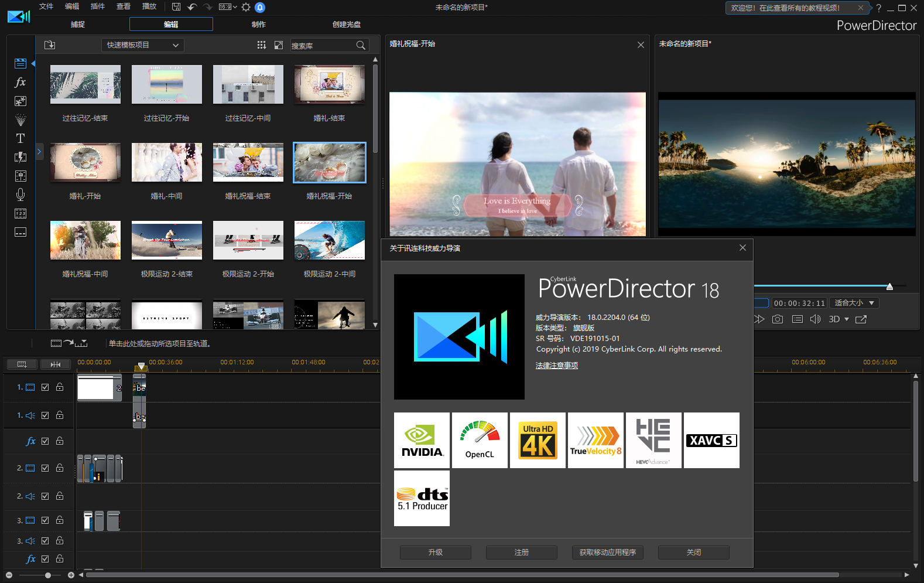
Task: Click the redo arrow icon
Action: pos(207,7)
